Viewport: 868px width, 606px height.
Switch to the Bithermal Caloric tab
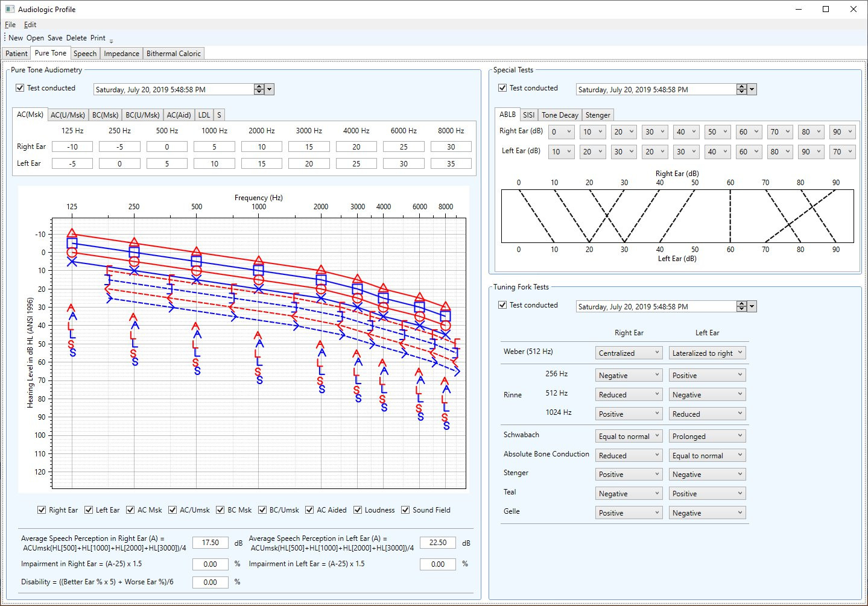point(174,54)
